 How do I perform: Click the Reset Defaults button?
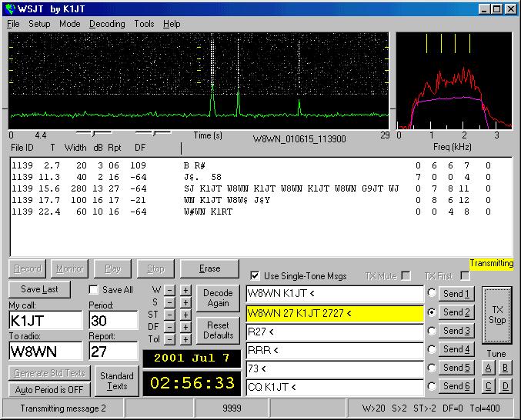218,330
